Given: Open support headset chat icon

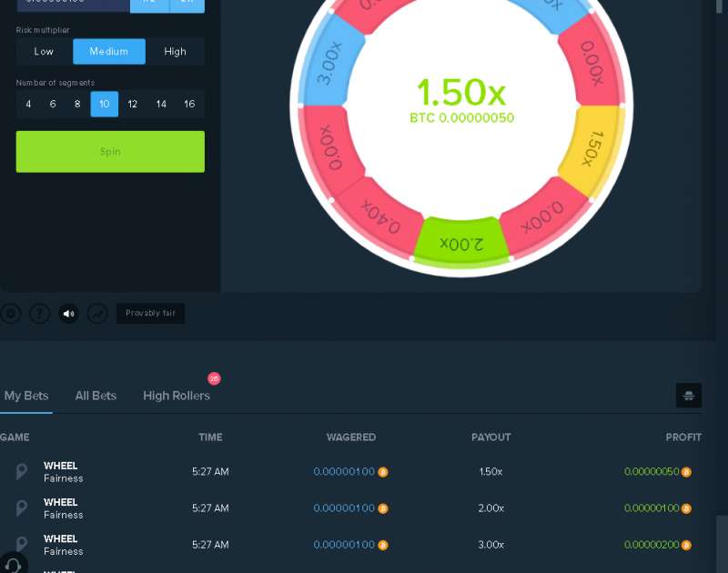Looking at the screenshot, I should [x=13, y=564].
